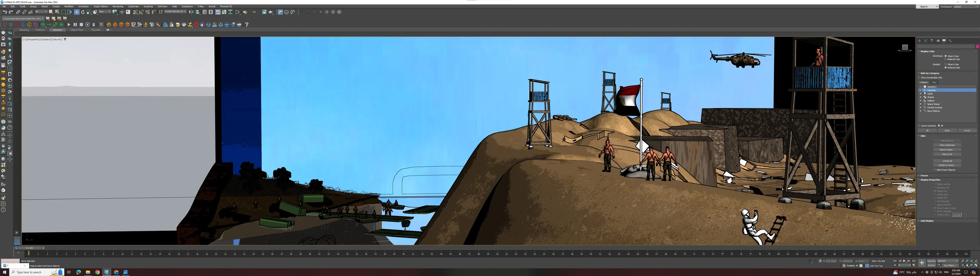Toggle the Auto Key button
This screenshot has height=276, width=980.
tap(932, 261)
